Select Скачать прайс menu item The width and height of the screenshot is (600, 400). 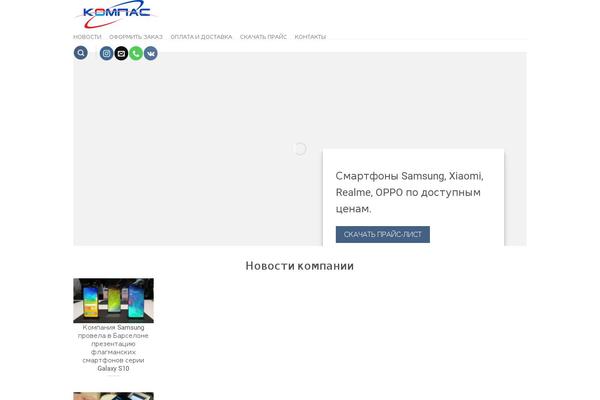tap(263, 37)
